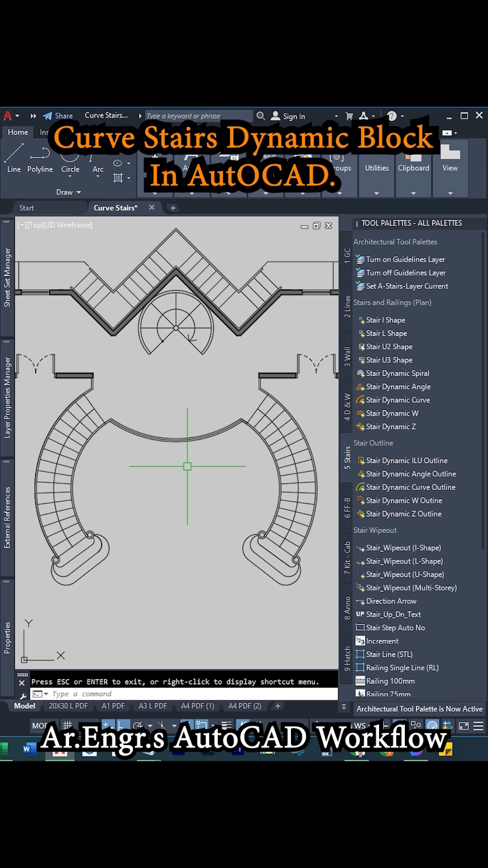Open the Help question mark icon
The width and height of the screenshot is (488, 868).
point(392,116)
